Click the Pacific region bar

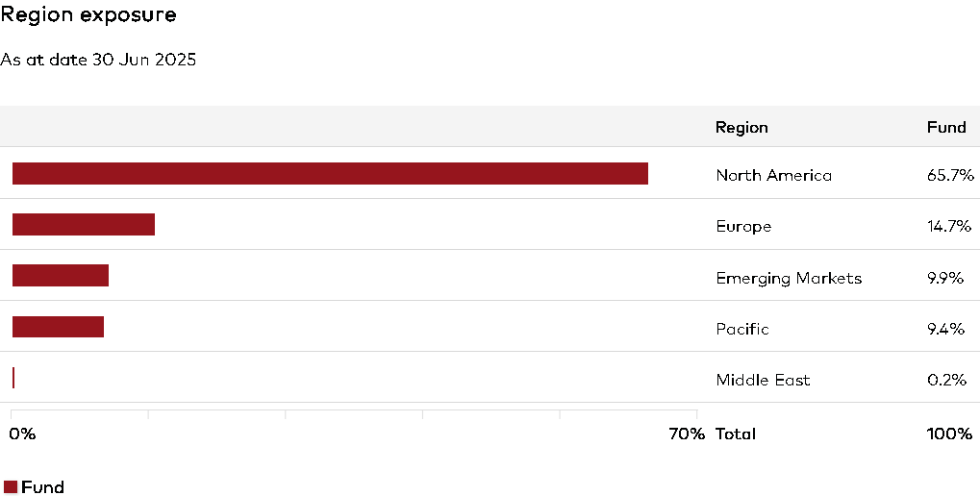pos(58,326)
